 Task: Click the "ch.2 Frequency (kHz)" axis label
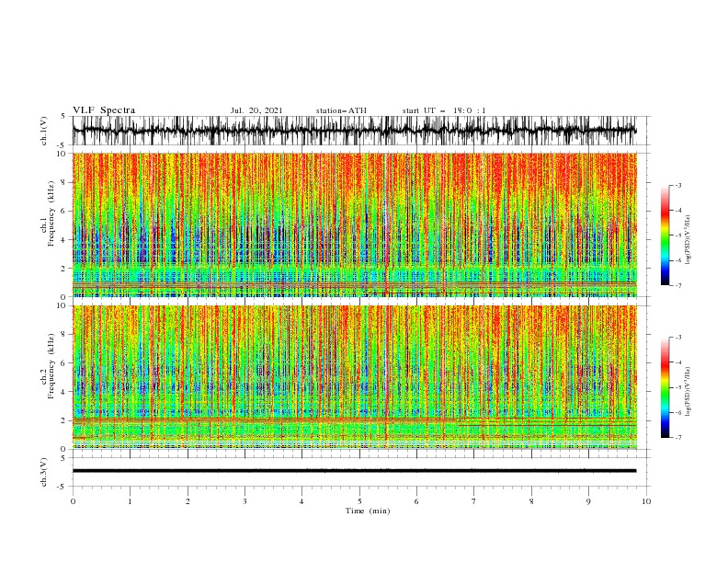[x=48, y=366]
